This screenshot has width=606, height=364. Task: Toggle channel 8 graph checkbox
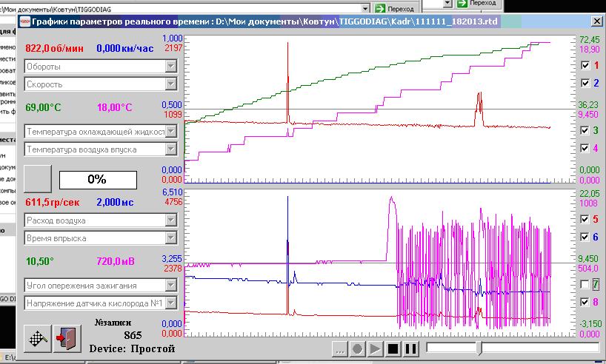(585, 303)
